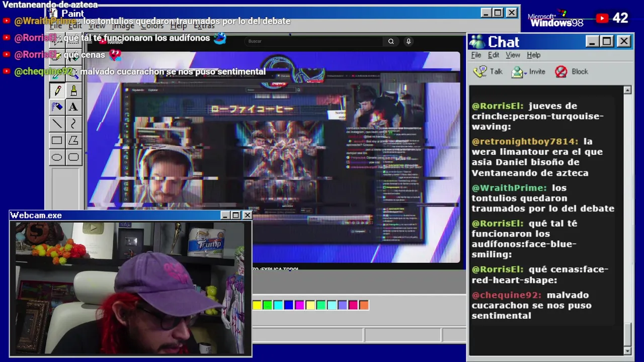The width and height of the screenshot is (644, 362).
Task: Select the Rounded Rectangle tool
Action: [x=73, y=157]
